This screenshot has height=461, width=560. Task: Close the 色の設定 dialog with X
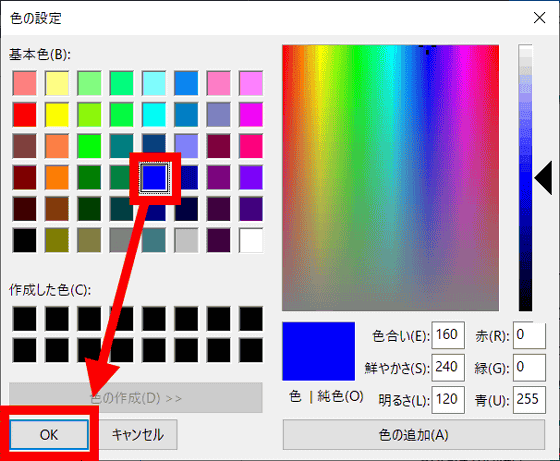[539, 17]
